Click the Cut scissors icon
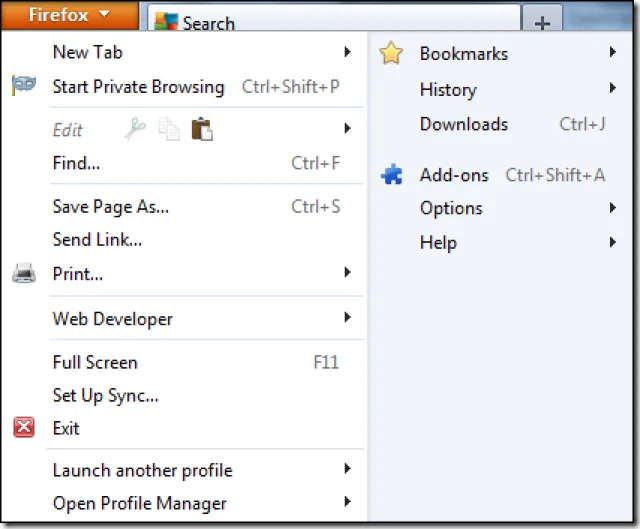 click(135, 129)
